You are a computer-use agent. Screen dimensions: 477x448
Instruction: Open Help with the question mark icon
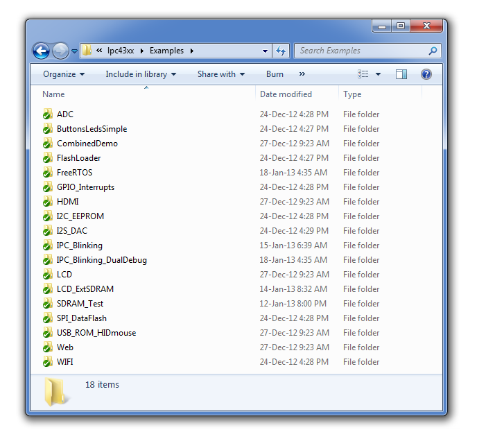tap(426, 74)
